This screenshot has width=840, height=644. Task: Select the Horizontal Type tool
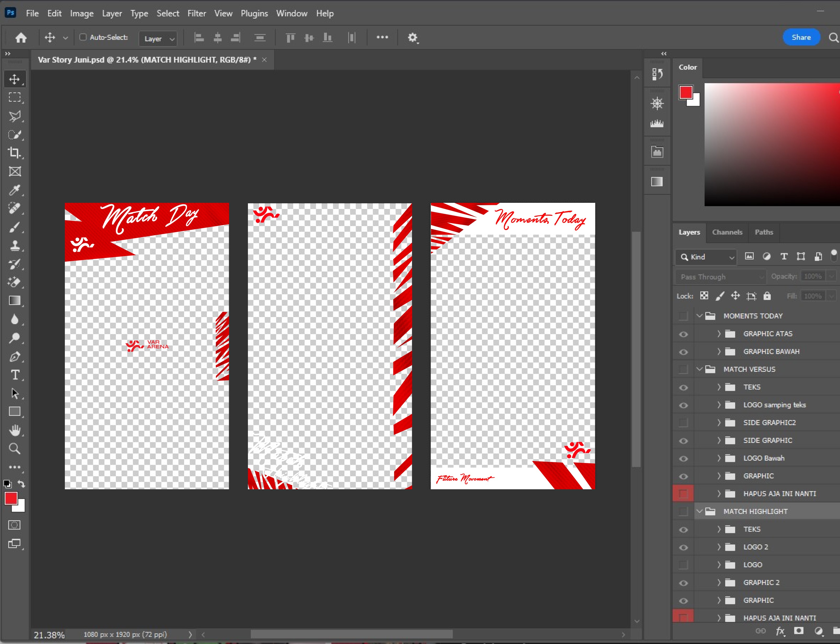tap(15, 375)
